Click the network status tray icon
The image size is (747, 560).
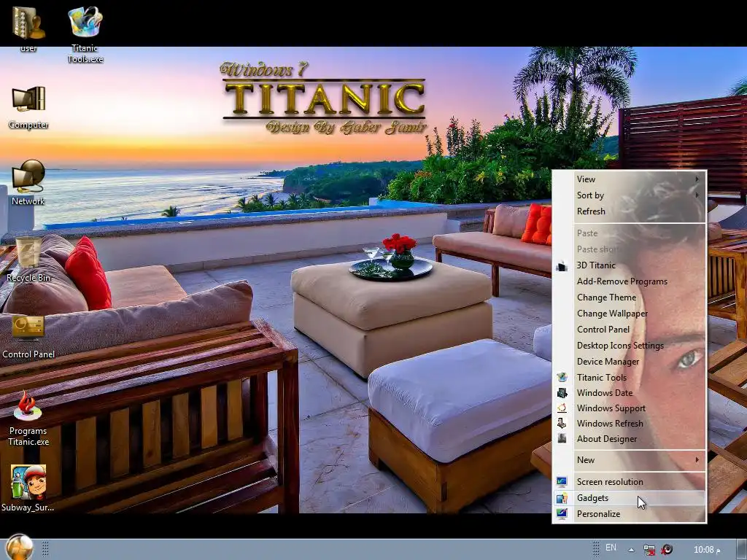pyautogui.click(x=649, y=550)
